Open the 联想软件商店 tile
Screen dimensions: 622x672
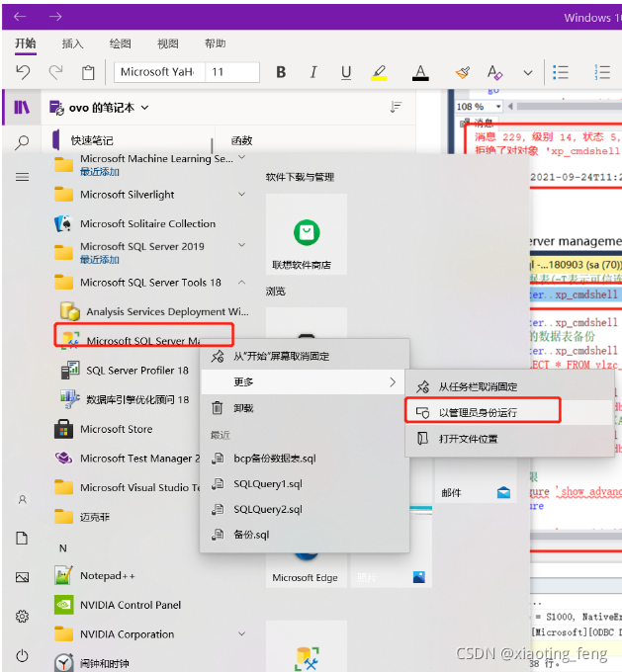click(x=307, y=234)
